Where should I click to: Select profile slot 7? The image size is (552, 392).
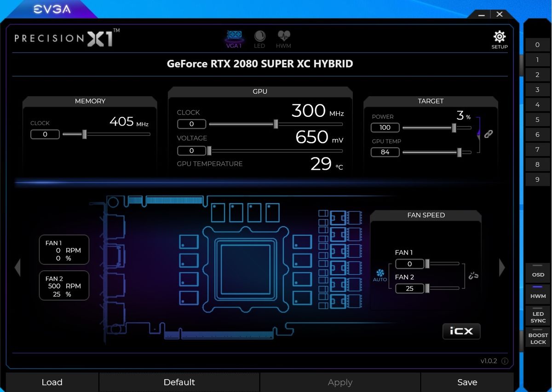[537, 150]
